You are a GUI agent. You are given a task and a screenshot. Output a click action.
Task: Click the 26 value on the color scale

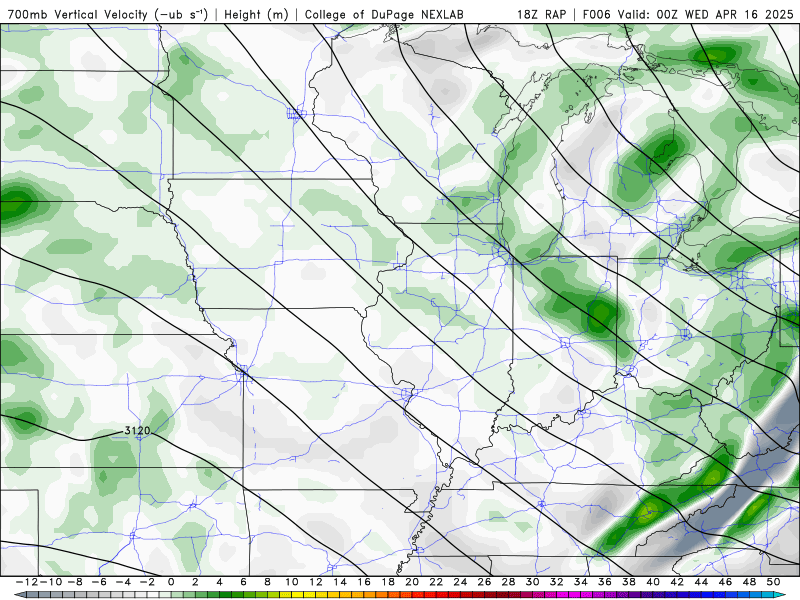click(x=484, y=582)
